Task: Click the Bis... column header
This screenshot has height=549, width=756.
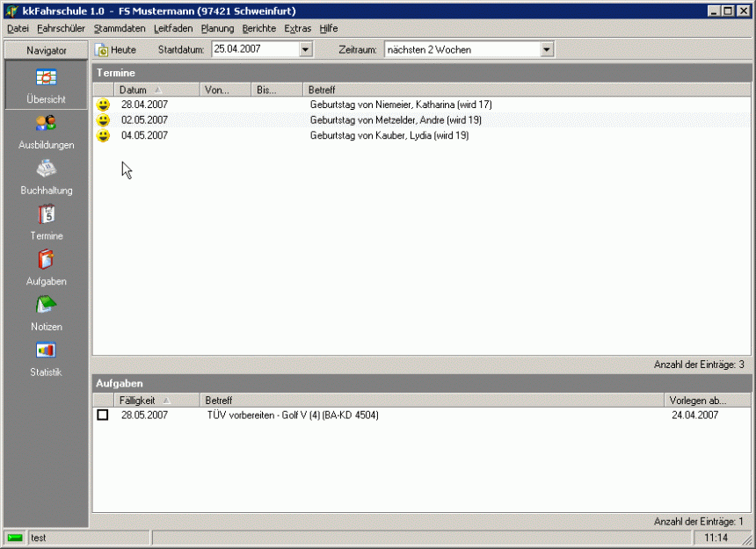Action: [277, 90]
